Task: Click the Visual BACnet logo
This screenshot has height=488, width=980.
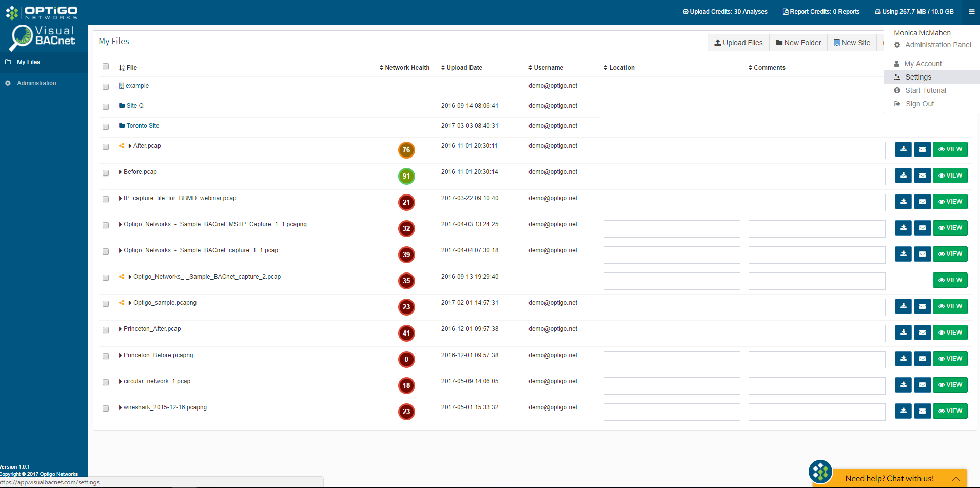Action: (44, 38)
